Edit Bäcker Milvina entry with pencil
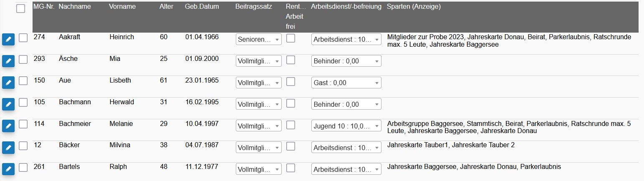 [8, 148]
